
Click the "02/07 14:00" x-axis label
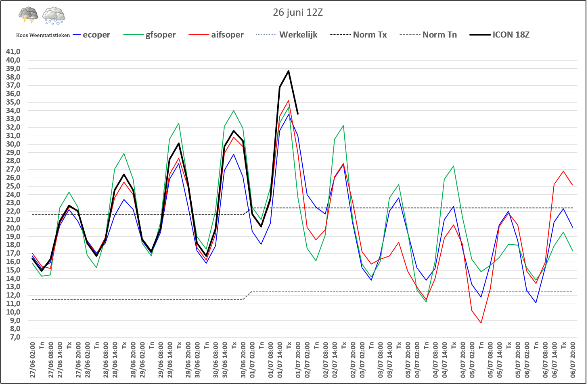pyautogui.click(x=335, y=360)
